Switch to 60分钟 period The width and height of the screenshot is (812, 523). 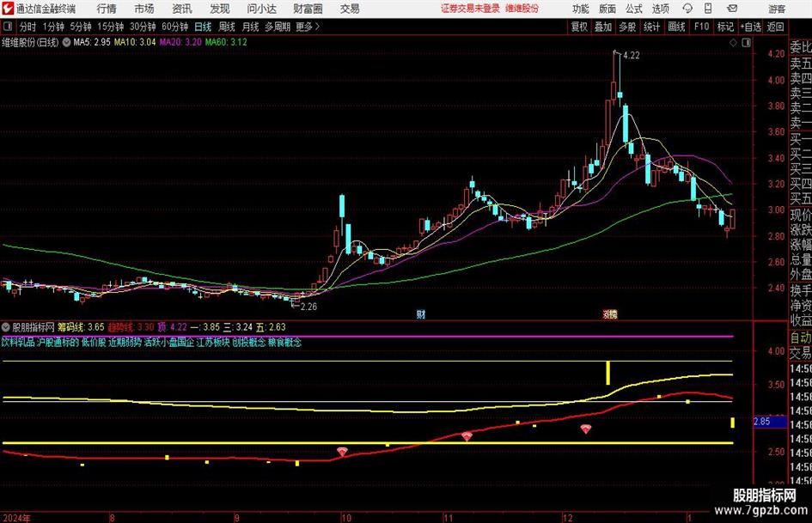pos(174,27)
